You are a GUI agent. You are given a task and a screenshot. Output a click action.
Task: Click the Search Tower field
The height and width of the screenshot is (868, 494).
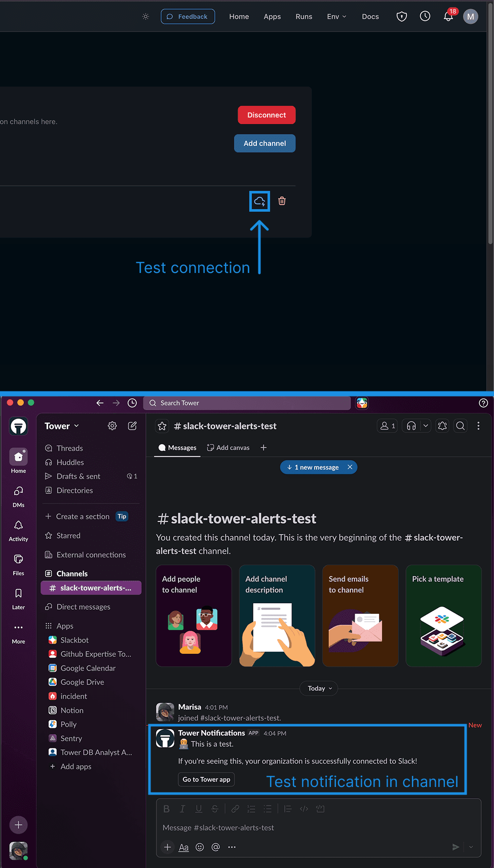pos(247,403)
